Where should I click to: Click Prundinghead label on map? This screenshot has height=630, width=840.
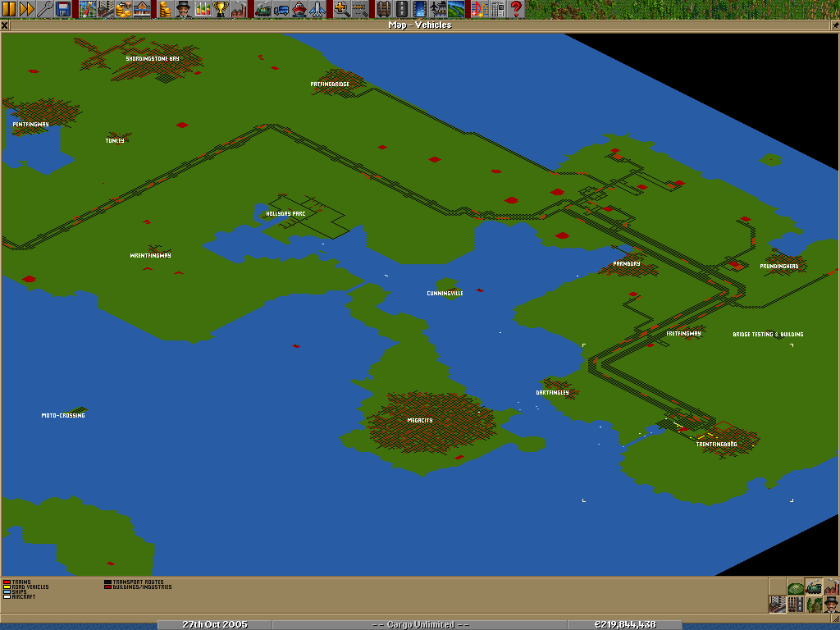[779, 267]
